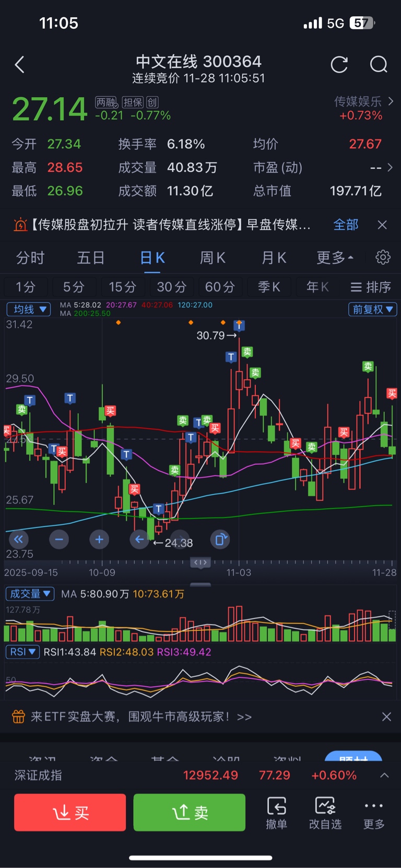
Task: Tap the news alarm bell icon
Action: (20, 225)
